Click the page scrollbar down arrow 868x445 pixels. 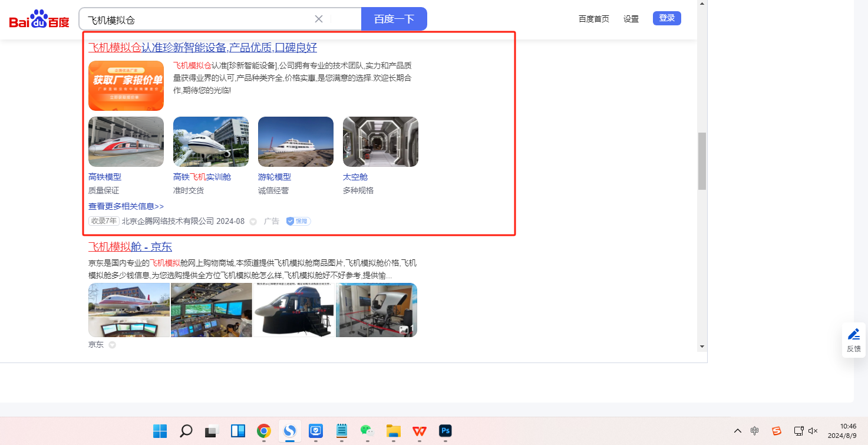702,346
